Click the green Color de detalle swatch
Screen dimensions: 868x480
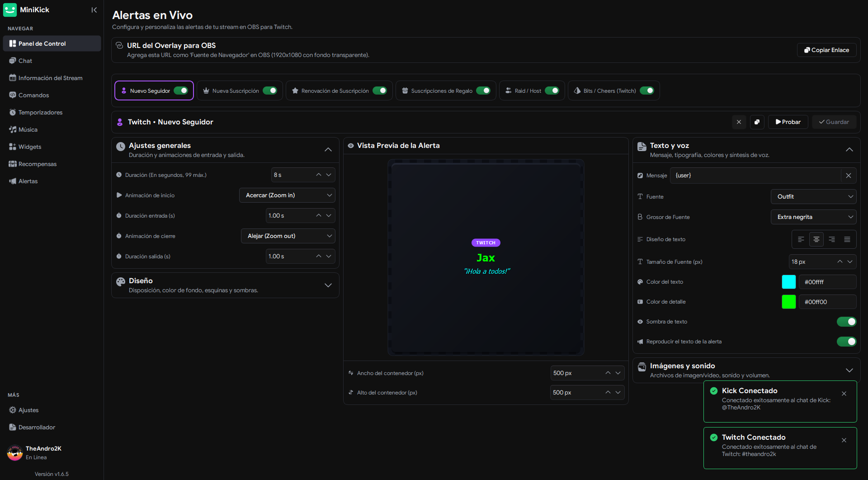788,302
